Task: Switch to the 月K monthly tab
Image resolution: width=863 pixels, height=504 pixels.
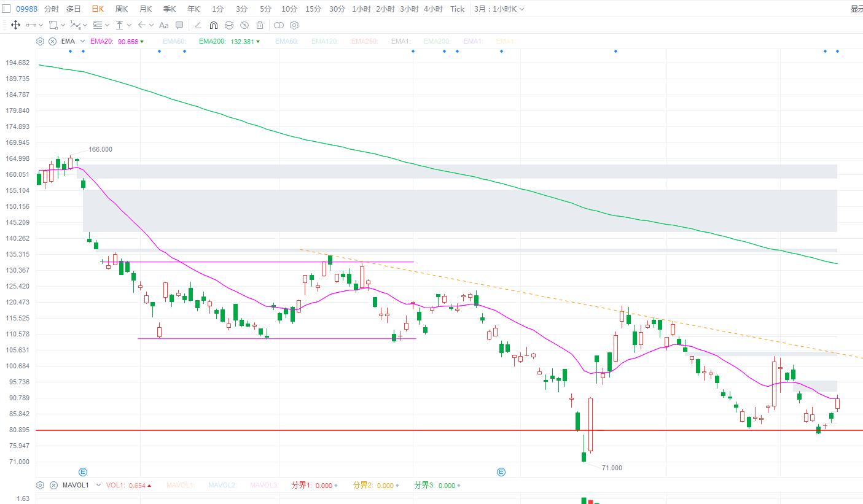Action: [146, 9]
